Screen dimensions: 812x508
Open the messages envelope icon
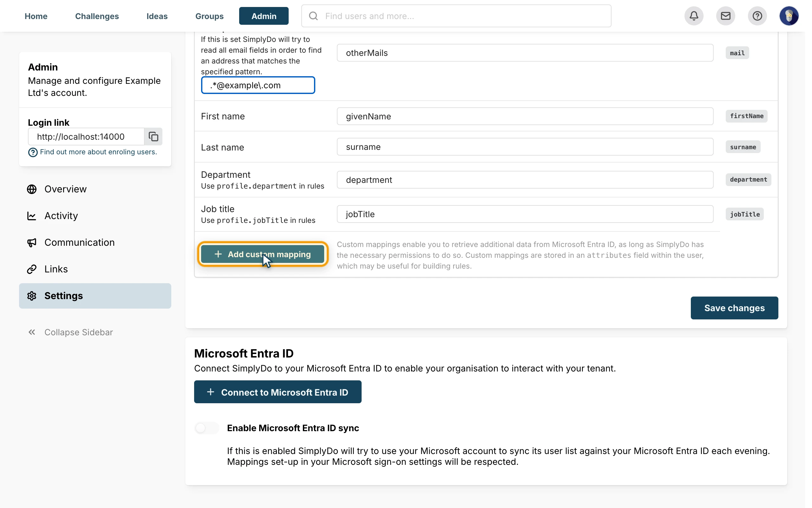[725, 16]
